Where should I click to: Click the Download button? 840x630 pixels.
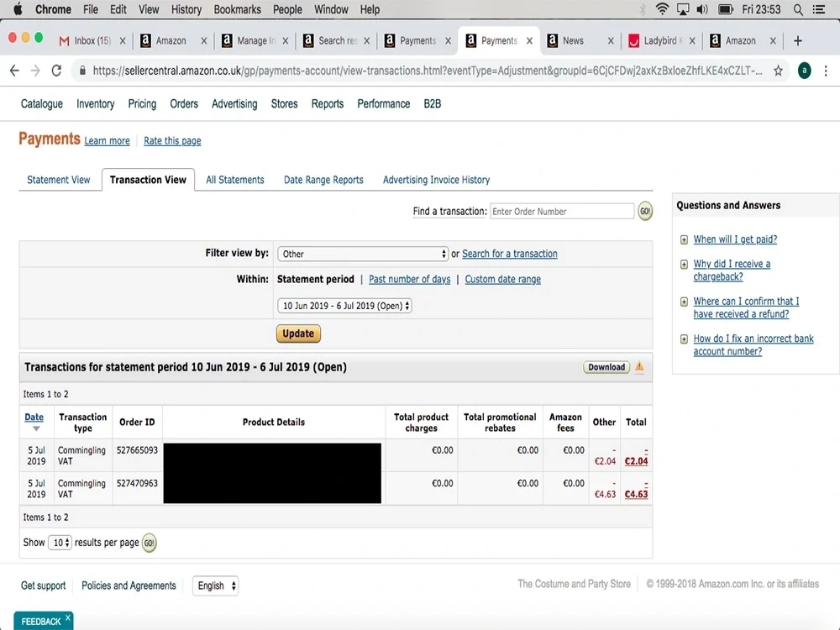coord(606,367)
